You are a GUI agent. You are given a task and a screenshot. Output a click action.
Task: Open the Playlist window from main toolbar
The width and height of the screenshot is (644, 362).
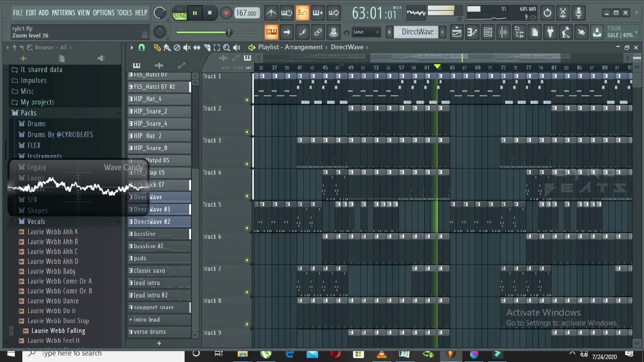[456, 33]
